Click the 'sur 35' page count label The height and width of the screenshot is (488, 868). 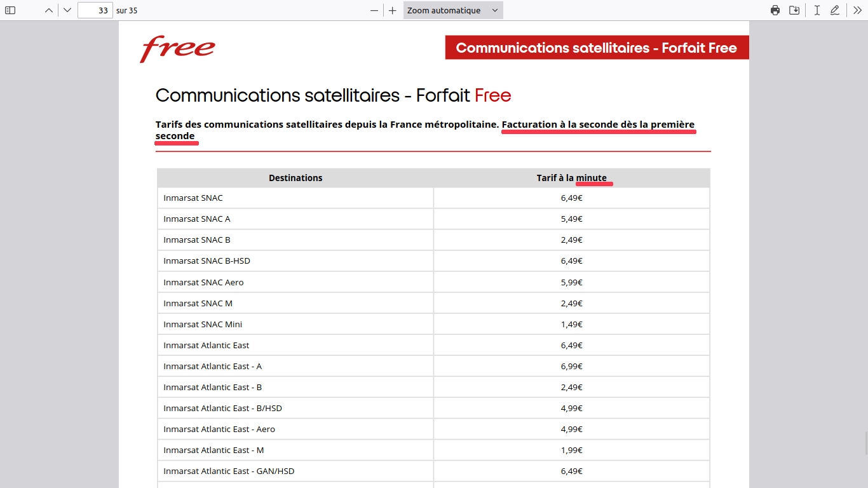126,10
